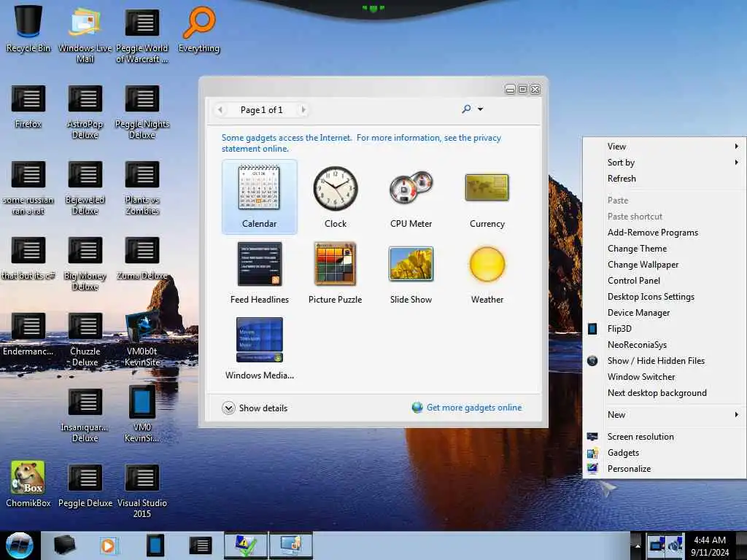The height and width of the screenshot is (560, 747).
Task: Toggle Show / Hide Hidden Files
Action: (664, 361)
